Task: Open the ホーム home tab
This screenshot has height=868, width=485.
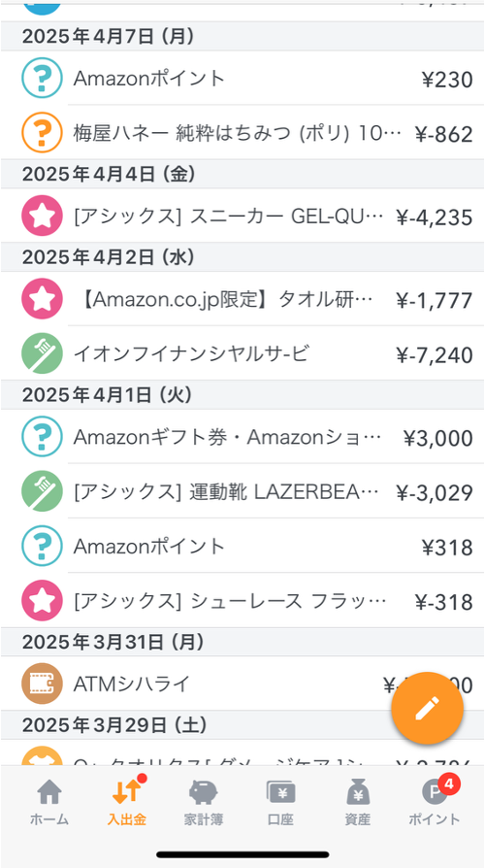Action: [x=49, y=802]
